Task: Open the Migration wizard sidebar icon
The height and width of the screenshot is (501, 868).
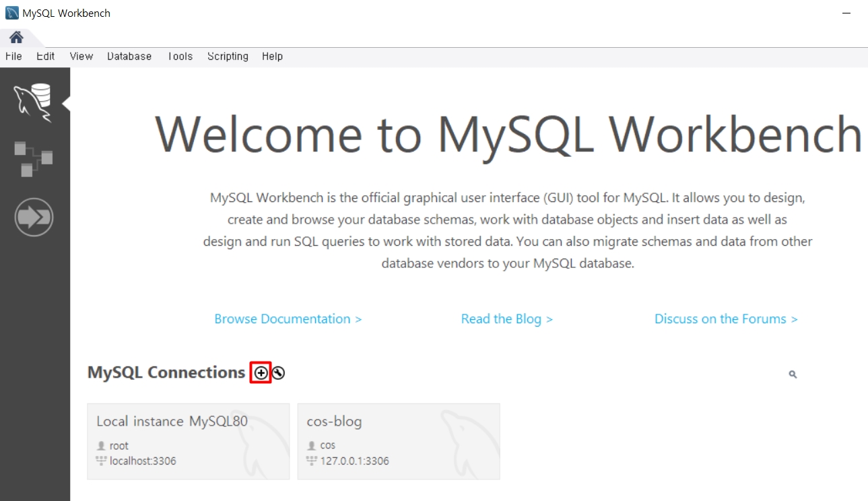Action: pyautogui.click(x=34, y=218)
